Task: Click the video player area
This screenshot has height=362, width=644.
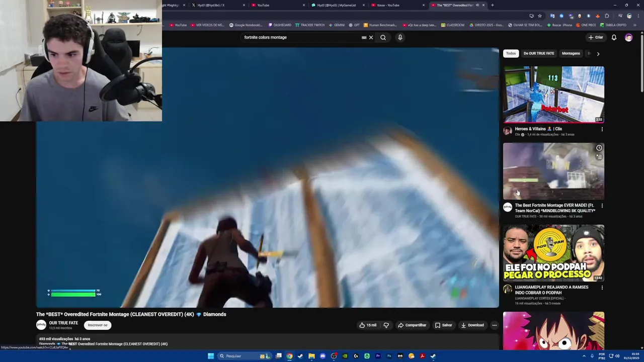Action: tap(267, 177)
